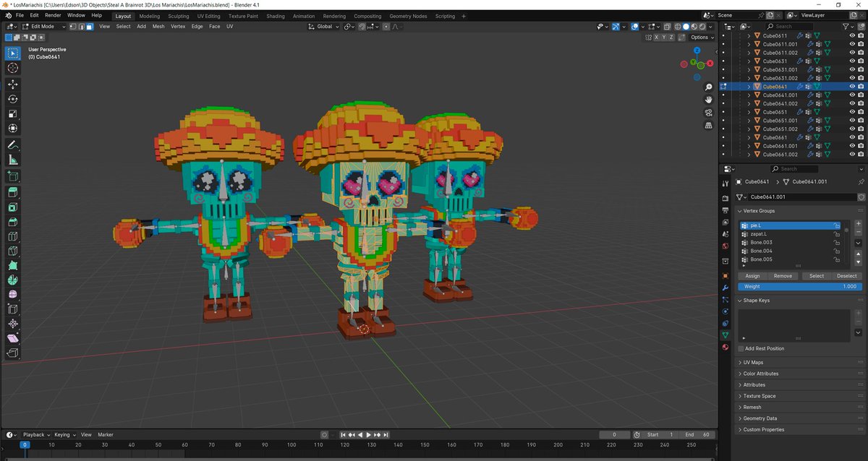Click the Deselect button
The height and width of the screenshot is (461, 868).
tap(846, 276)
